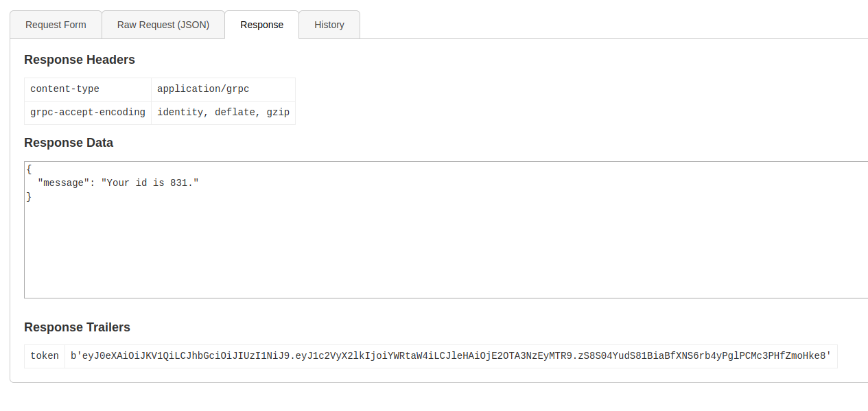Screen dimensions: 868x411
Task: Click the Response Headers heading
Action: 80,60
